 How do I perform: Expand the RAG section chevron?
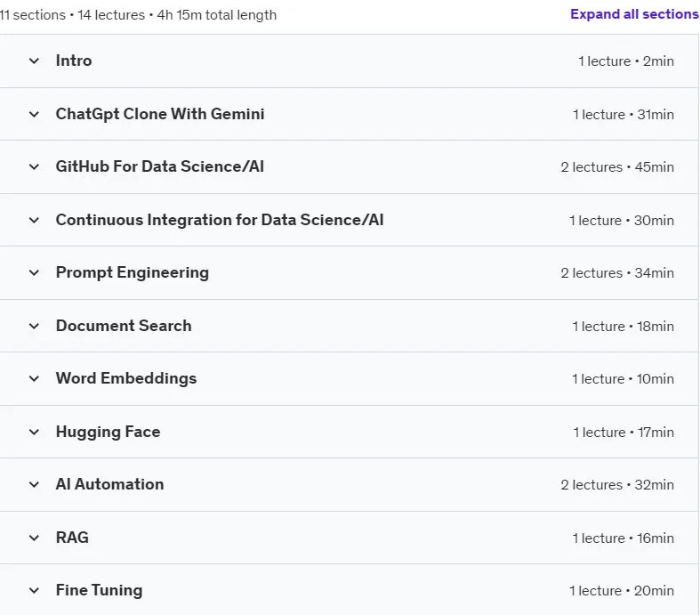tap(34, 538)
